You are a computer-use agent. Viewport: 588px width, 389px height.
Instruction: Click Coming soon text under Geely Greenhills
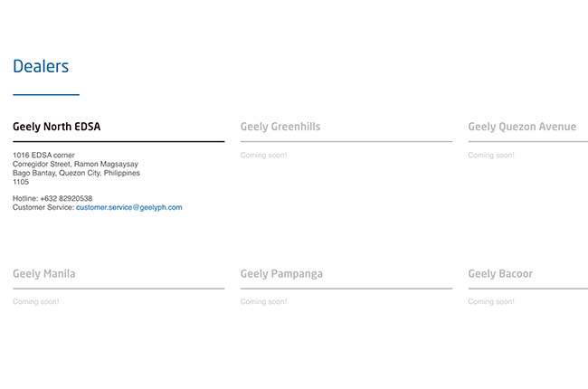pos(263,155)
